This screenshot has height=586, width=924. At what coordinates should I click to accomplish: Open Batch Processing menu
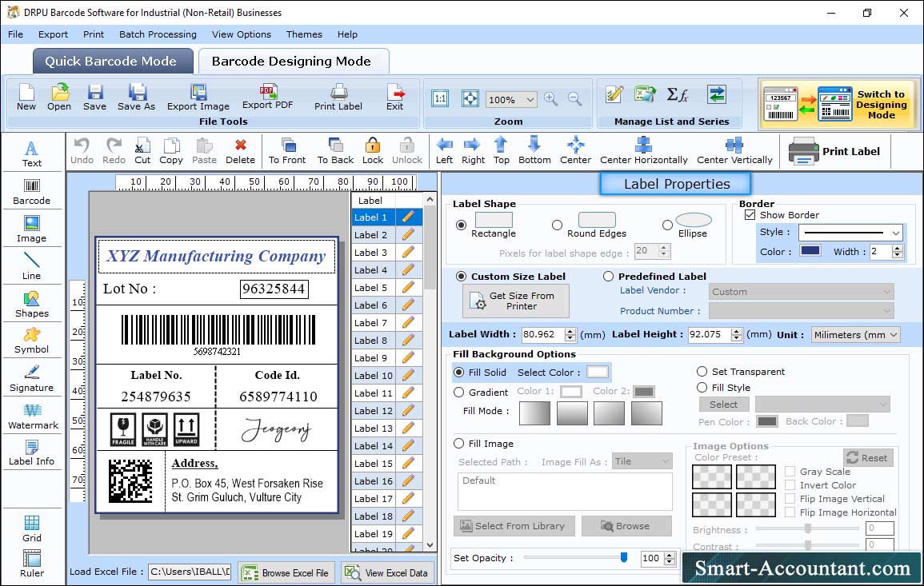[x=158, y=34]
